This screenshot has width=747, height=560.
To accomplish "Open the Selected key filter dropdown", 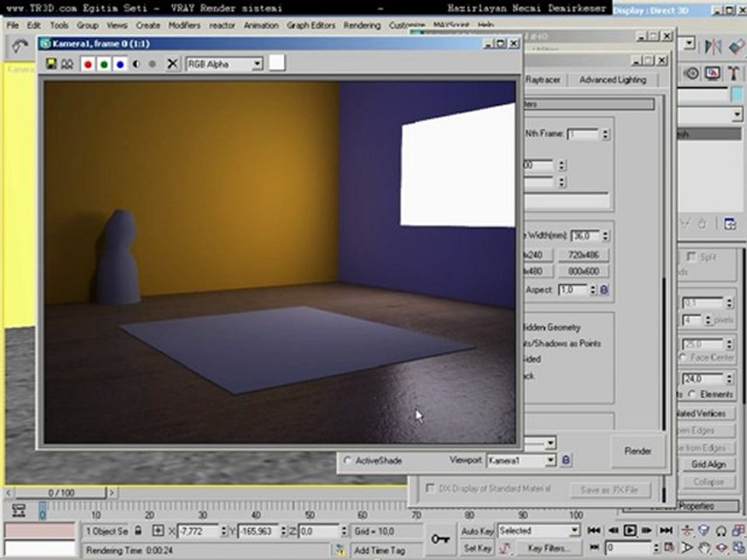I will [538, 530].
